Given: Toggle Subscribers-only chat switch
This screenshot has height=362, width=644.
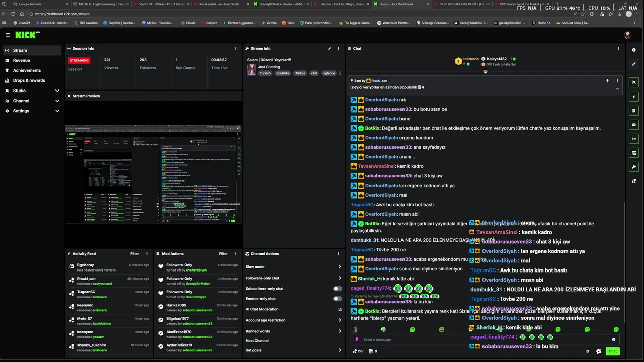Looking at the screenshot, I should (337, 289).
